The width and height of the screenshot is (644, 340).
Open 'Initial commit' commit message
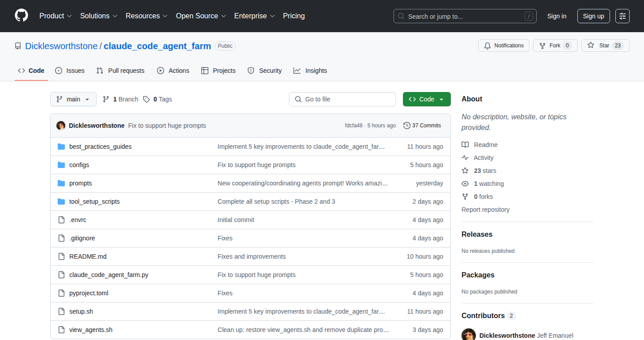click(x=236, y=220)
